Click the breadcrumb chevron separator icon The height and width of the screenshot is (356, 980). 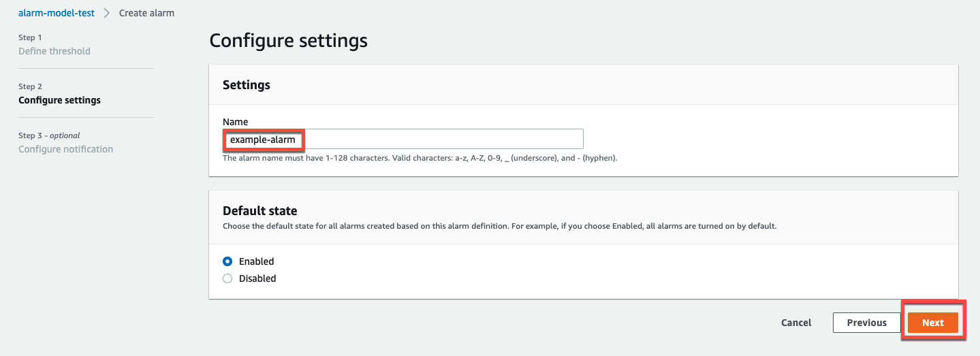(107, 13)
